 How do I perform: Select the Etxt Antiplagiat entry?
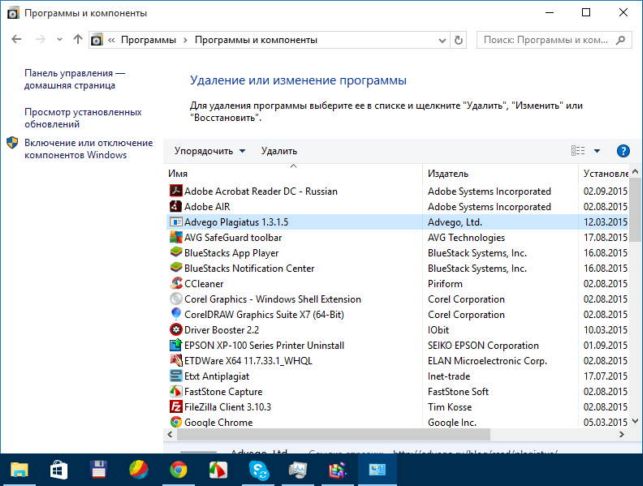point(217,376)
